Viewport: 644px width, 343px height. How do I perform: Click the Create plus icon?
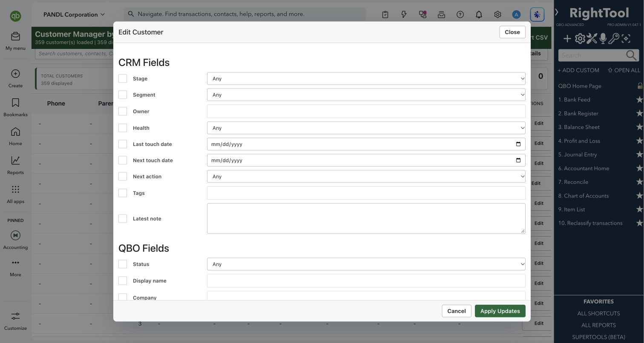point(15,74)
